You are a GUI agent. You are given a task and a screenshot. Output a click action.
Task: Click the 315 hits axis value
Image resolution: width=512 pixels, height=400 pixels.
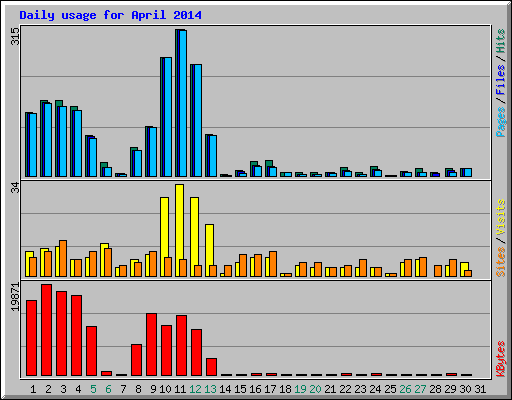(x=15, y=36)
